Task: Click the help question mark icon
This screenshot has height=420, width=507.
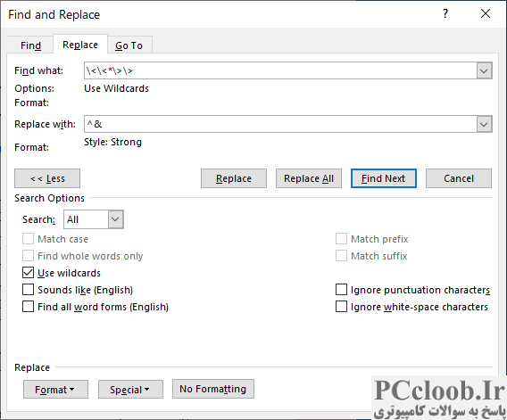Action: (445, 14)
